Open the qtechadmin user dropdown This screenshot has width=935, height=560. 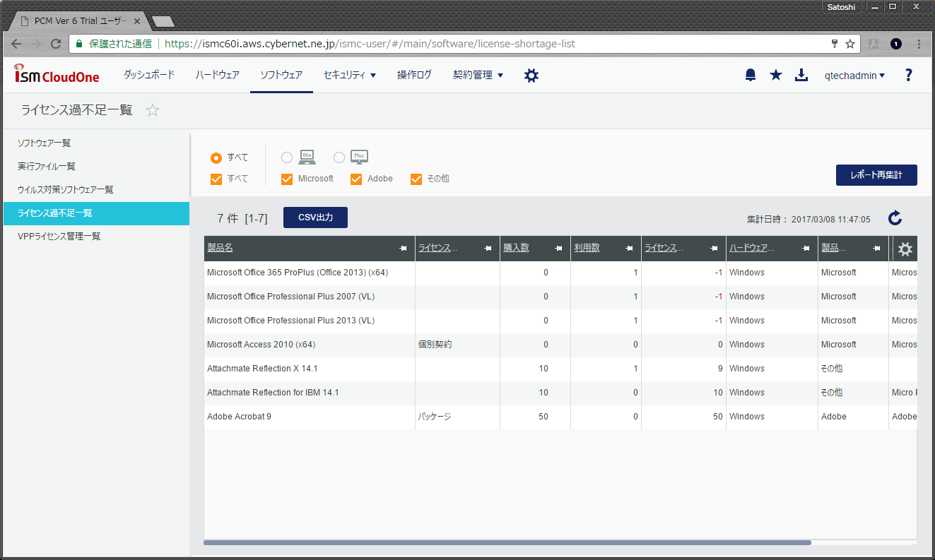tap(855, 76)
